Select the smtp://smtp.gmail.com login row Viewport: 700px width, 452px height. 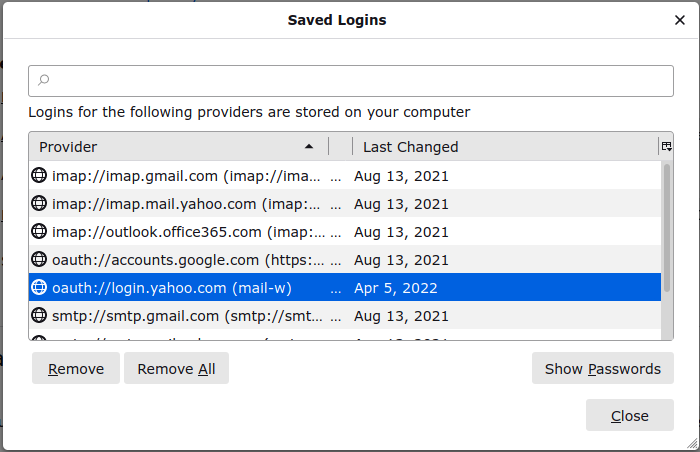coord(345,315)
